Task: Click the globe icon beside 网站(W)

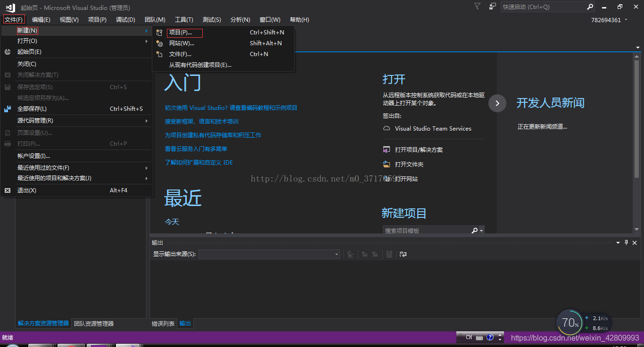Action: click(159, 43)
